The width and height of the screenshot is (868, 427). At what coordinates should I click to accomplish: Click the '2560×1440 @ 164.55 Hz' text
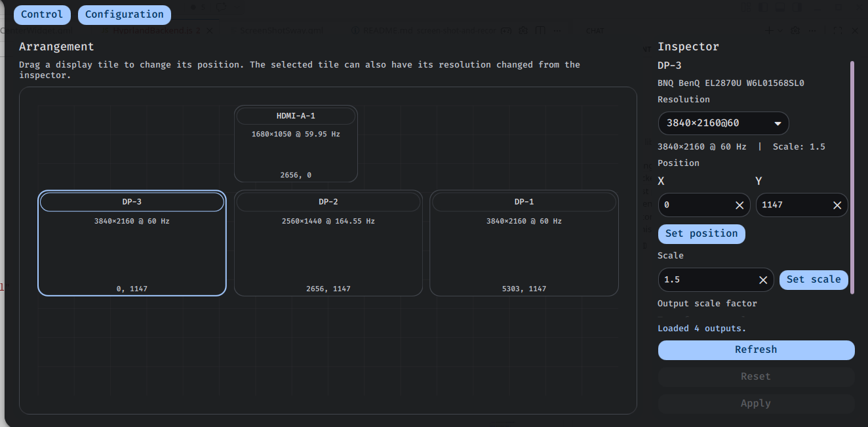(328, 222)
